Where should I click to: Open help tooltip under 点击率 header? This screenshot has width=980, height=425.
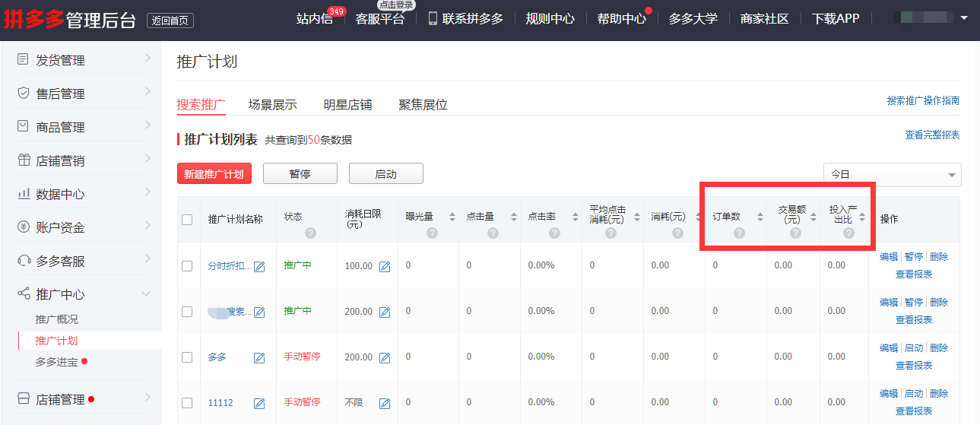click(554, 233)
